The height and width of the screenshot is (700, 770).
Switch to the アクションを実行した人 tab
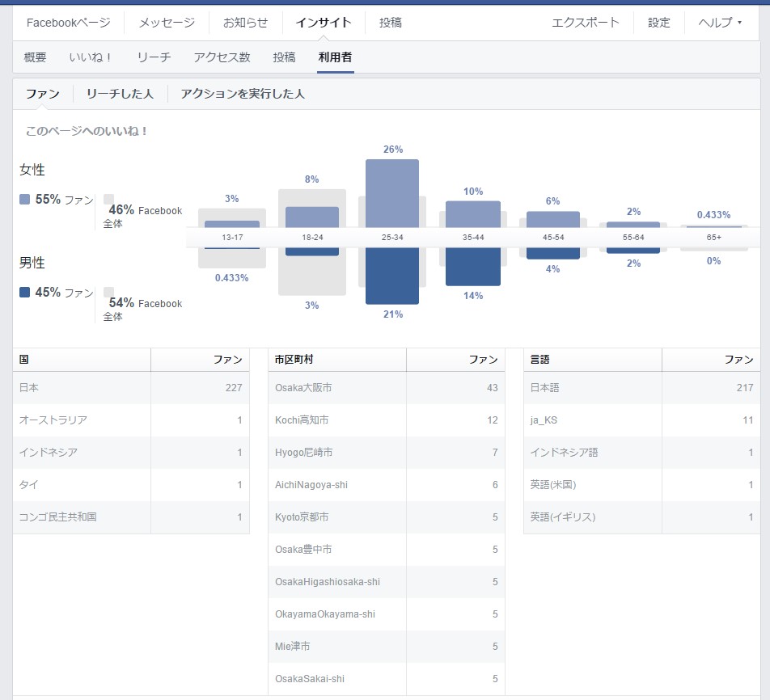pyautogui.click(x=243, y=94)
